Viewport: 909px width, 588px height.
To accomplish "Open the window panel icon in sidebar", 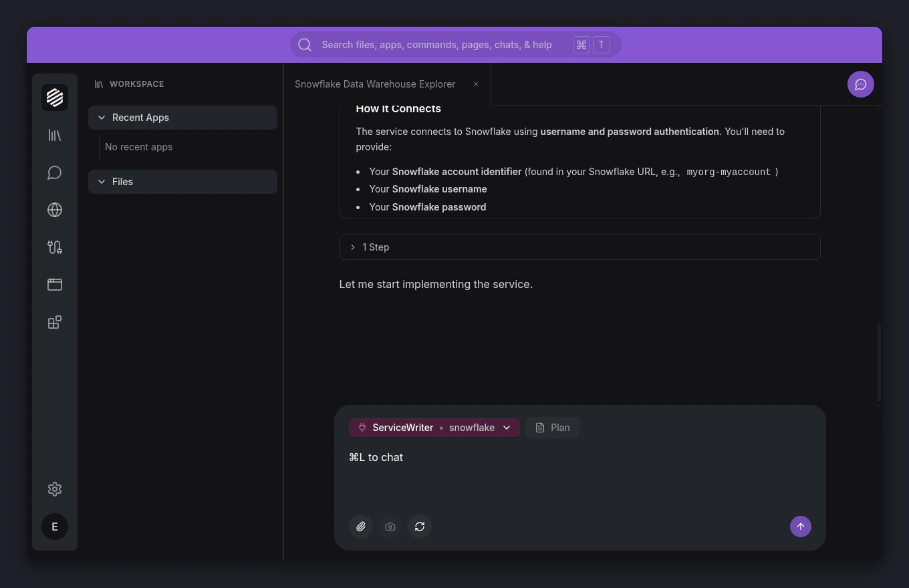I will tap(55, 285).
